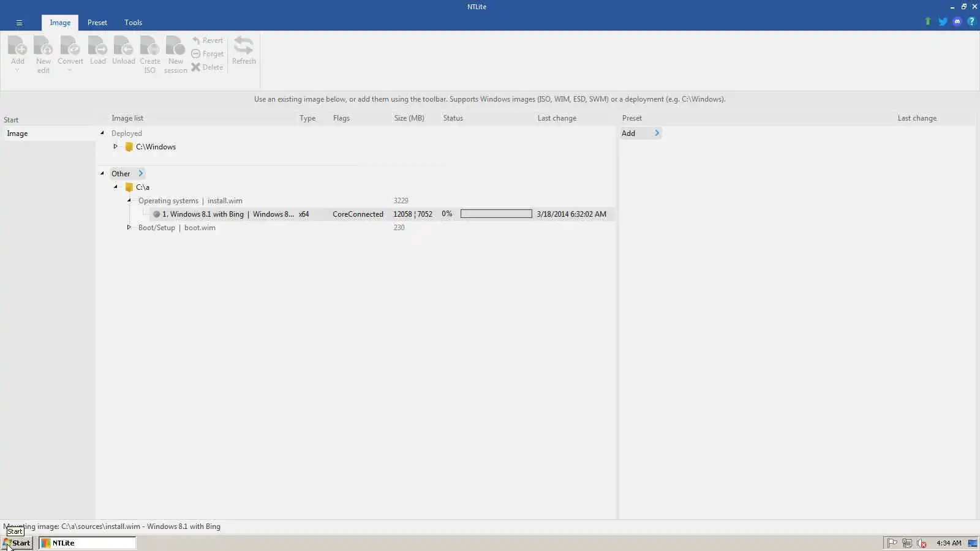
Task: Open the Twitter link icon
Action: click(x=943, y=21)
